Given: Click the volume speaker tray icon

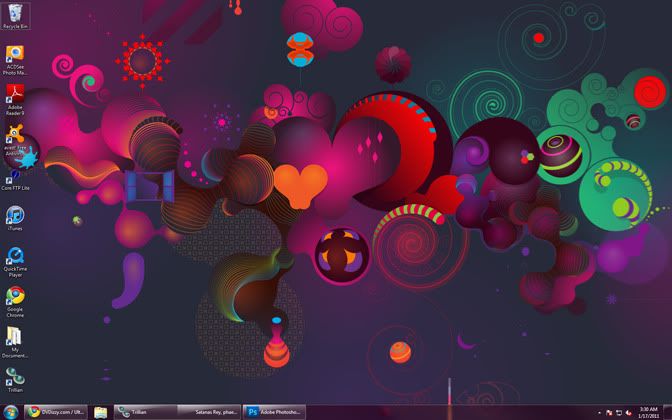Looking at the screenshot, I should coord(630,412).
